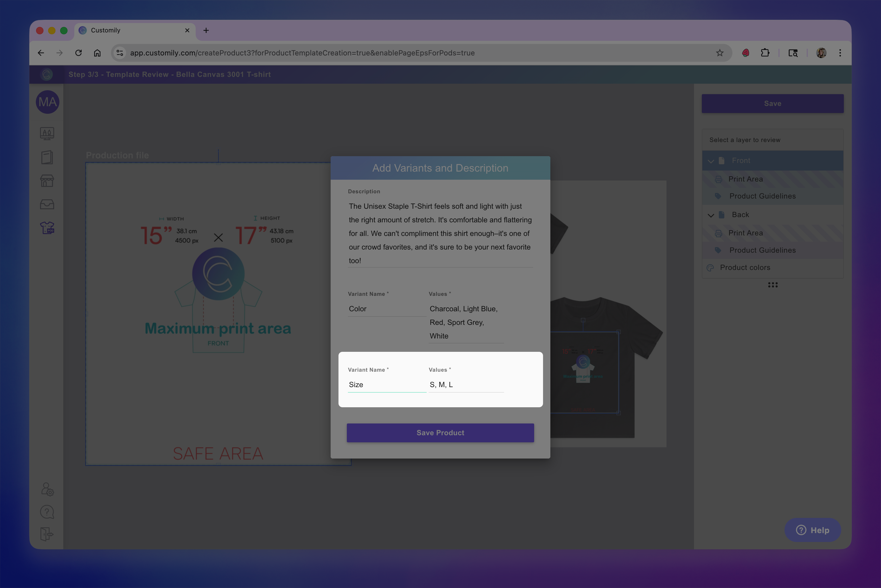
Task: Click the POD t-shirt sidebar icon
Action: pos(47,228)
